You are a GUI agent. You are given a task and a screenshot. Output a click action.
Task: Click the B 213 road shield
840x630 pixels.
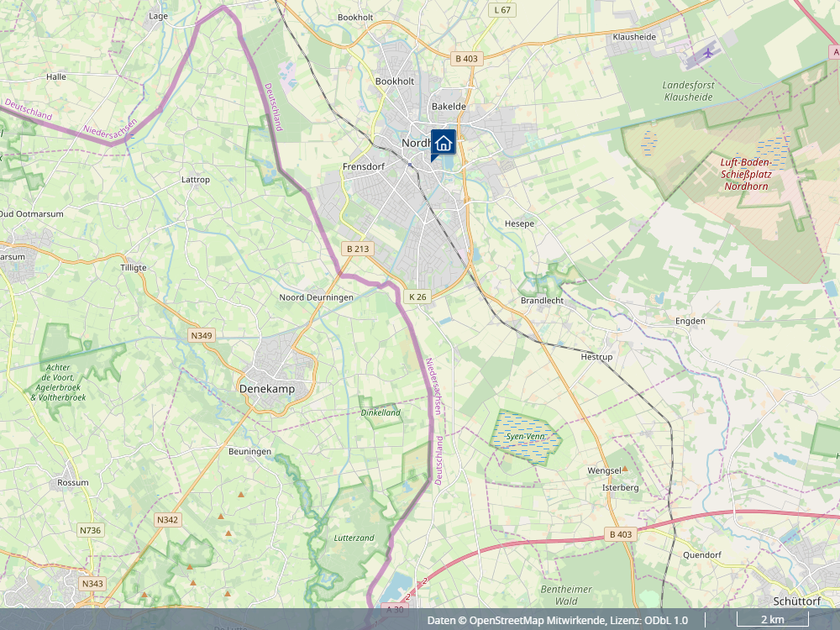[x=357, y=249]
